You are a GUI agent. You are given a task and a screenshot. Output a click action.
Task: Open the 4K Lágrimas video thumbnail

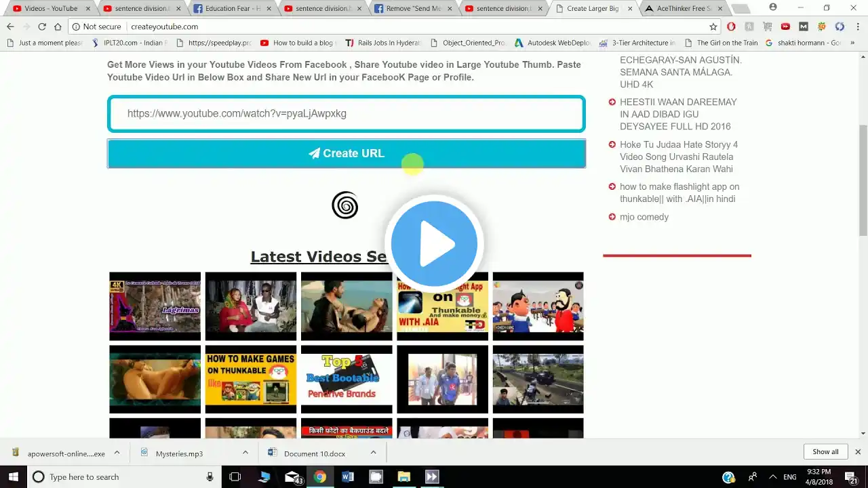[x=155, y=306]
